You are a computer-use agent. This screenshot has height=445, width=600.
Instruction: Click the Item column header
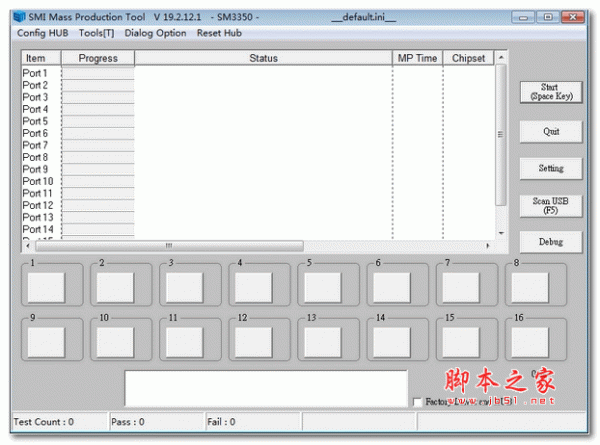click(x=41, y=58)
